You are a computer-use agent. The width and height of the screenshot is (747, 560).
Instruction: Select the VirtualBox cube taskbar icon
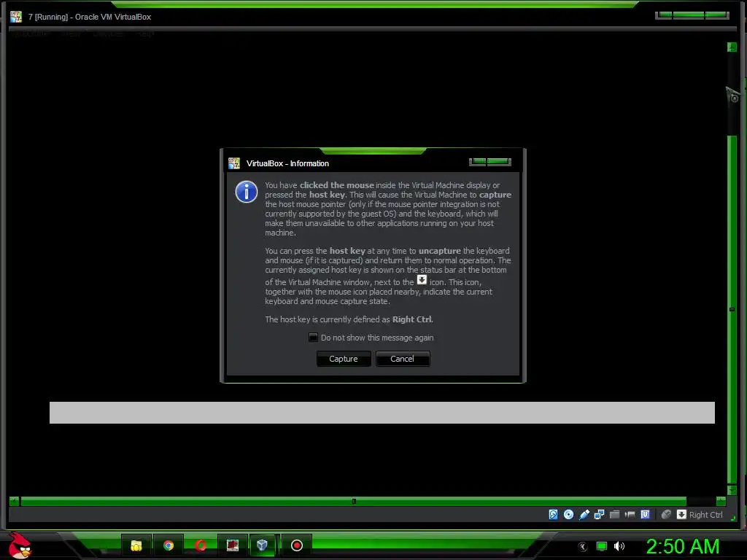pos(263,545)
